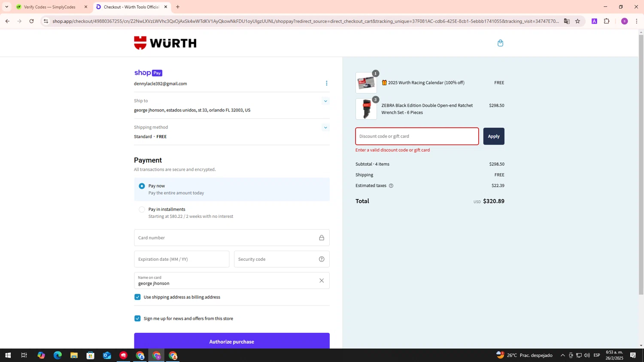Screen dimensions: 644x362
Task: Click Authorize purchase button
Action: [232, 341]
